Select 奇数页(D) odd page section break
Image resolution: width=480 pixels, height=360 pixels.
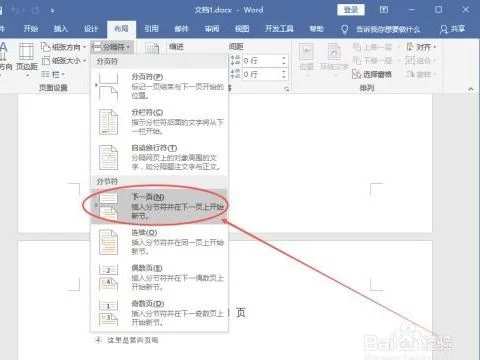click(x=160, y=313)
